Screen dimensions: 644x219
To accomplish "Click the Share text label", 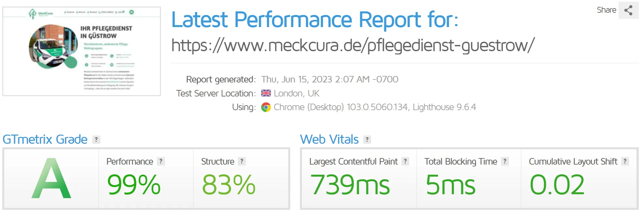I will tap(606, 10).
